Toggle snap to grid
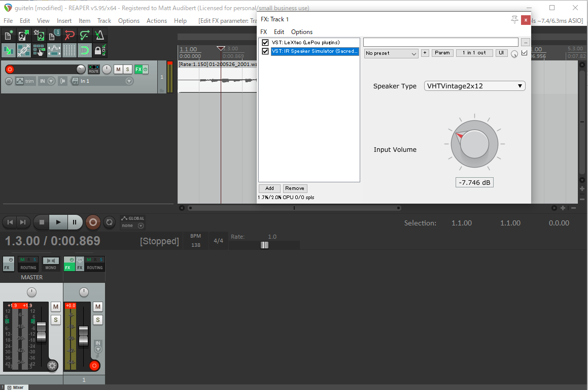The width and height of the screenshot is (588, 390). coord(85,50)
